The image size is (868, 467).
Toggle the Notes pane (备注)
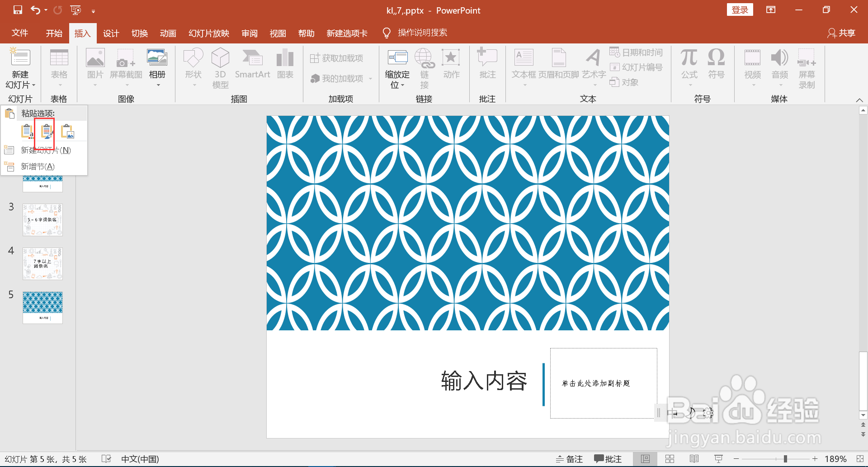[569, 459]
